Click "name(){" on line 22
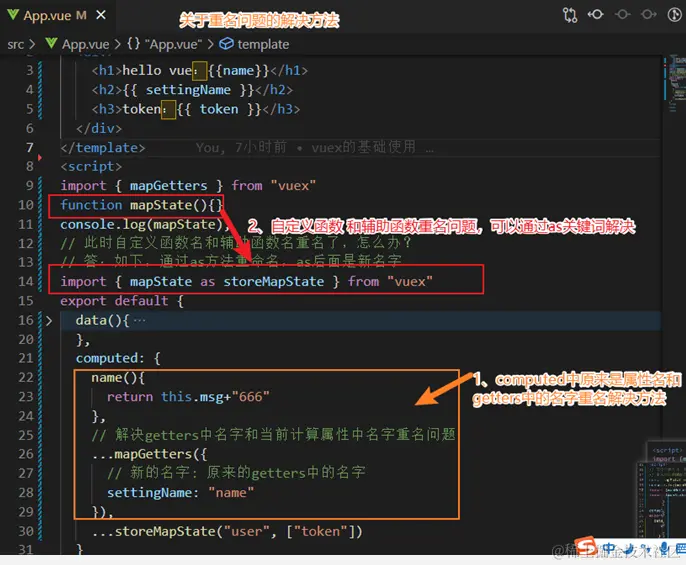This screenshot has height=565, width=686. [118, 378]
